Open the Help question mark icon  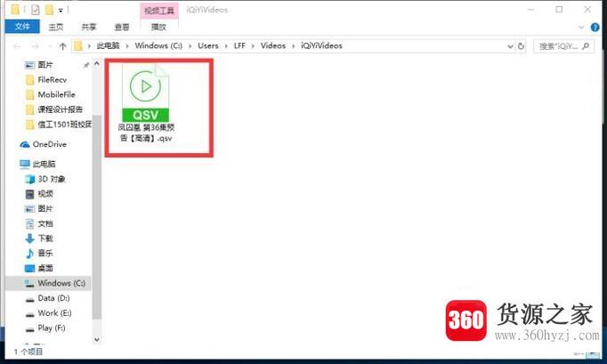pyautogui.click(x=595, y=27)
